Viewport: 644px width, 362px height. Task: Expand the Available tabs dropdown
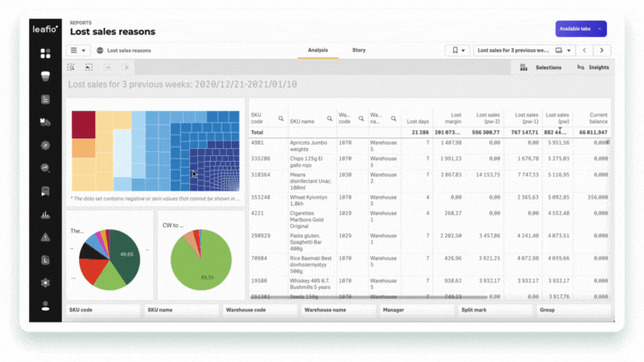[x=580, y=29]
